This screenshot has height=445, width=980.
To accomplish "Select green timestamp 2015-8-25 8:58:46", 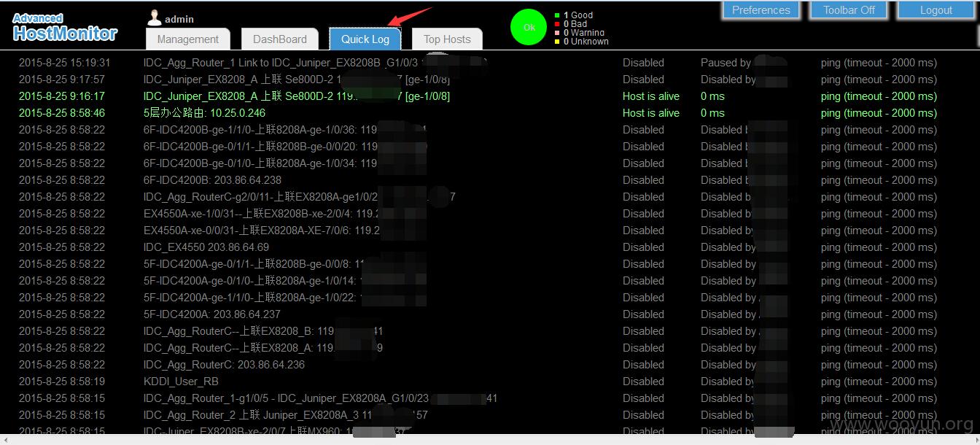I will (x=61, y=113).
